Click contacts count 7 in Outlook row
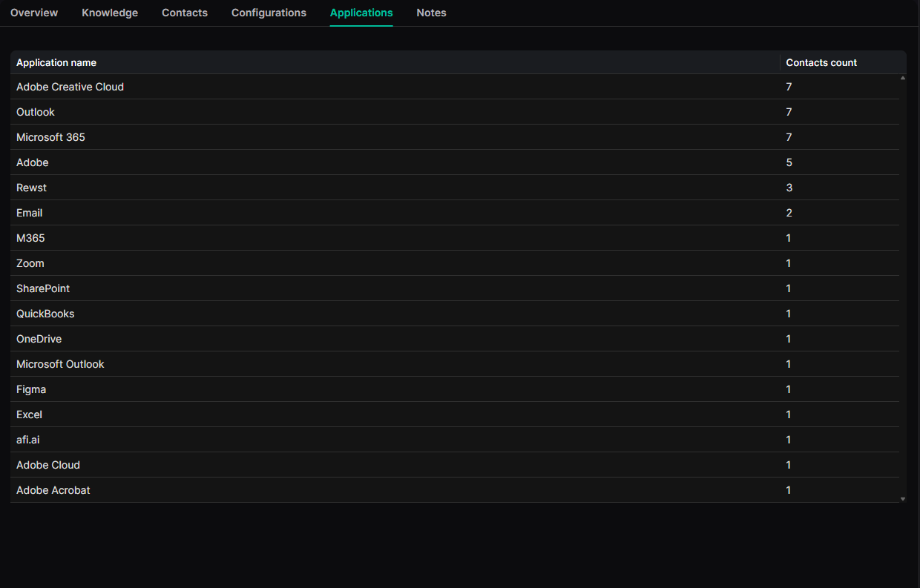920x588 pixels. 789,112
